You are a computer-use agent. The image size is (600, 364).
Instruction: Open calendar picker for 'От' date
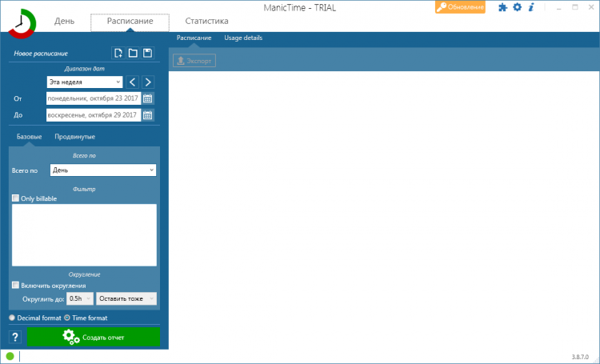148,98
